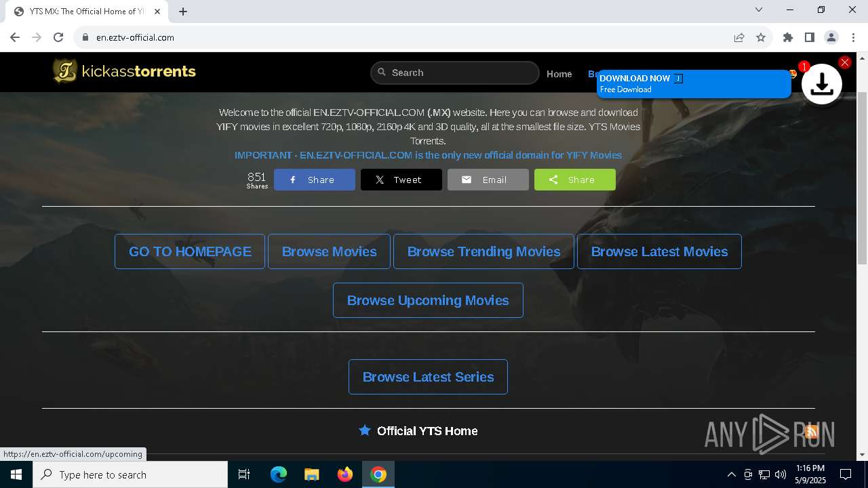The height and width of the screenshot is (488, 868).
Task: Open File Explorer from taskbar
Action: coord(311,474)
